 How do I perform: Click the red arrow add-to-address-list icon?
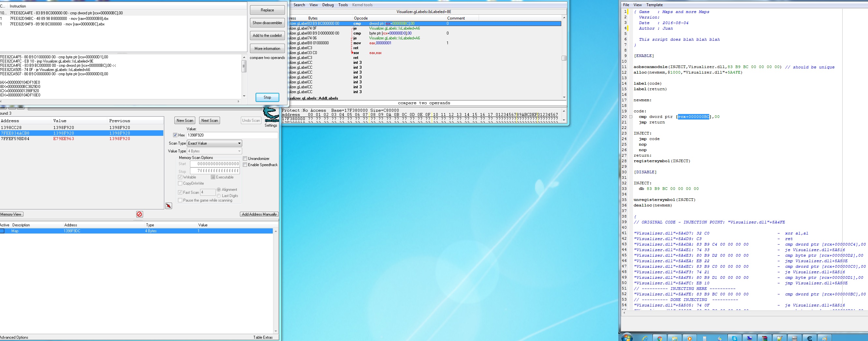coord(169,206)
